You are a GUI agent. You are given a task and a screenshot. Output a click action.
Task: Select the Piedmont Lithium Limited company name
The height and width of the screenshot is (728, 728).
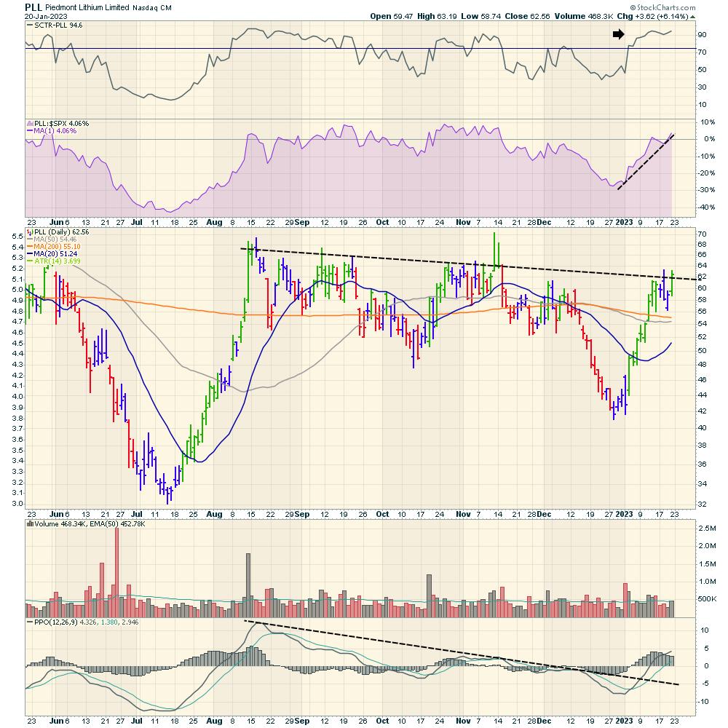point(87,7)
